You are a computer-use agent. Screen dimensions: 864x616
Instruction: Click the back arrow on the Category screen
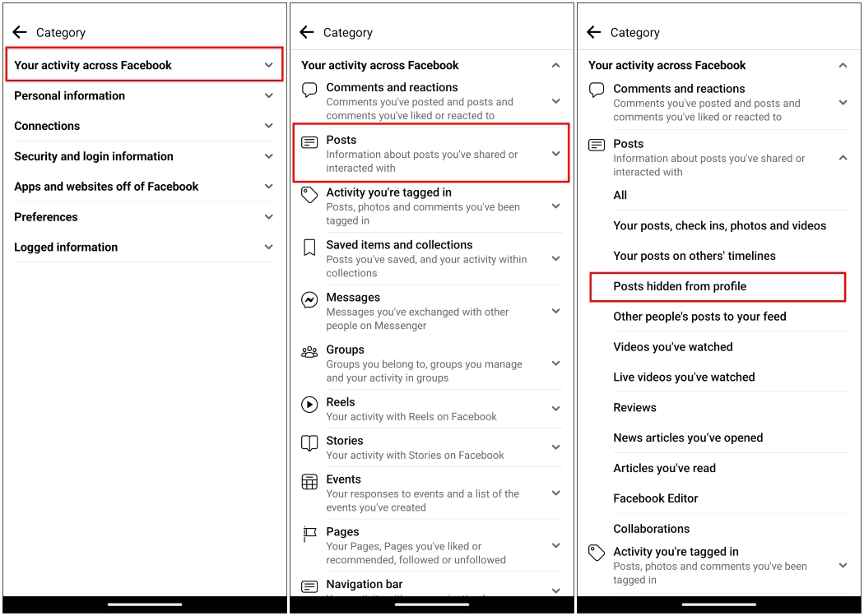point(19,32)
